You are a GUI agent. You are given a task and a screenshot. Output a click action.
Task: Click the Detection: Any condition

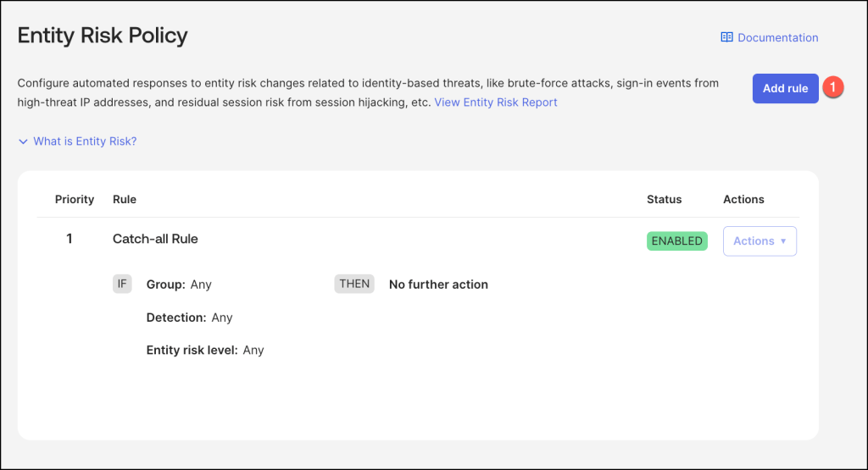[x=189, y=318]
